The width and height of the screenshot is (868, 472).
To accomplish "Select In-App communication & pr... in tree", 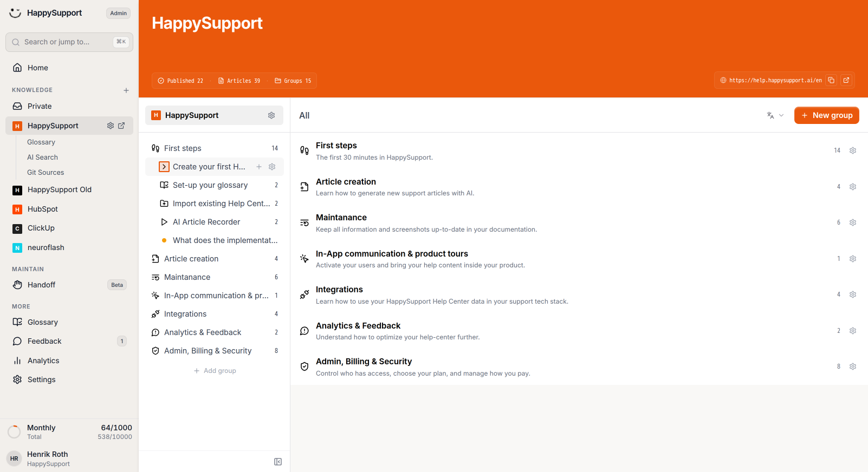I will point(215,296).
